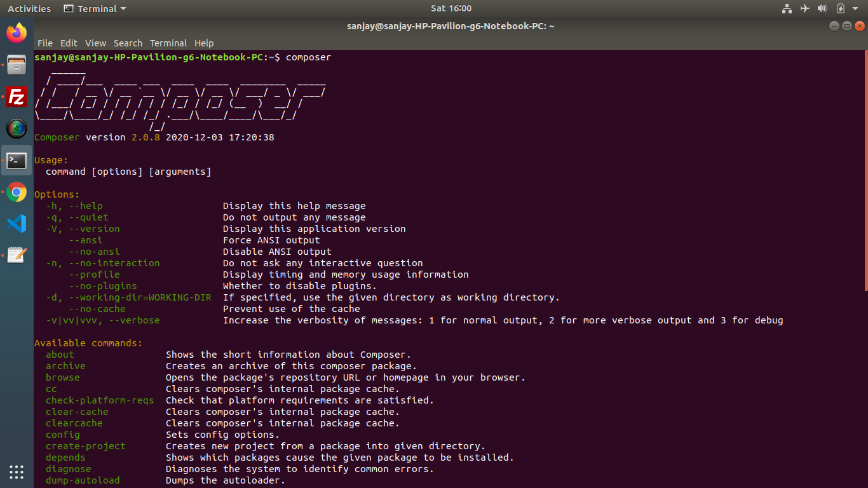The width and height of the screenshot is (868, 488).
Task: Click the Activities button
Action: tap(29, 9)
